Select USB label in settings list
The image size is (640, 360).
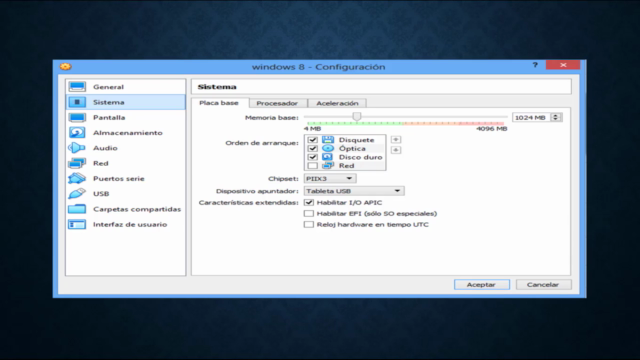(x=101, y=194)
